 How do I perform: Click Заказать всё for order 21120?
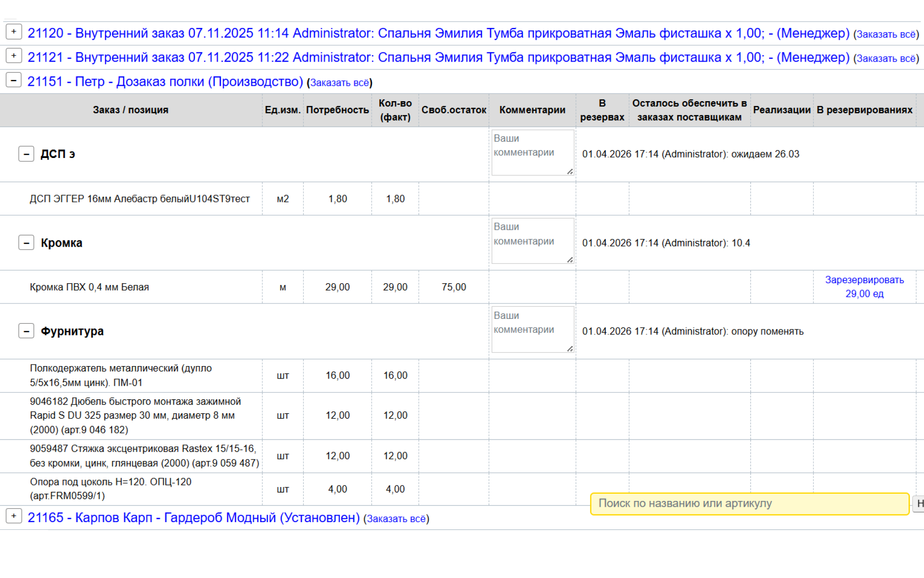885,35
